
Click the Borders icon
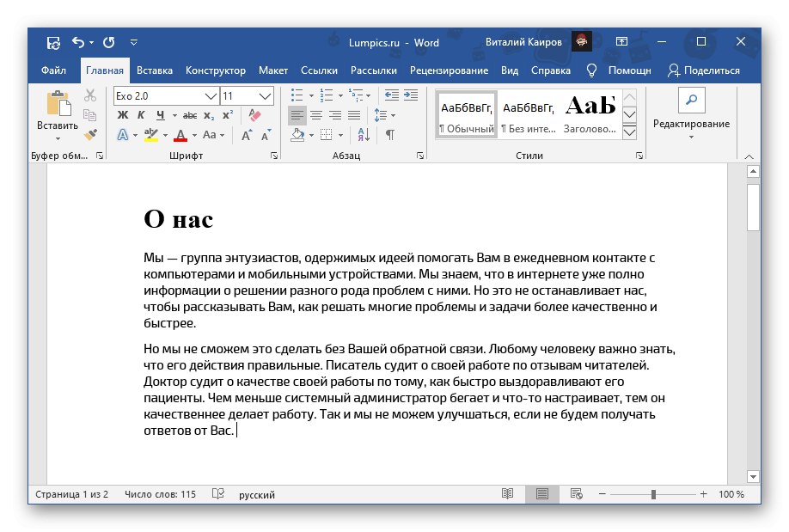point(327,135)
